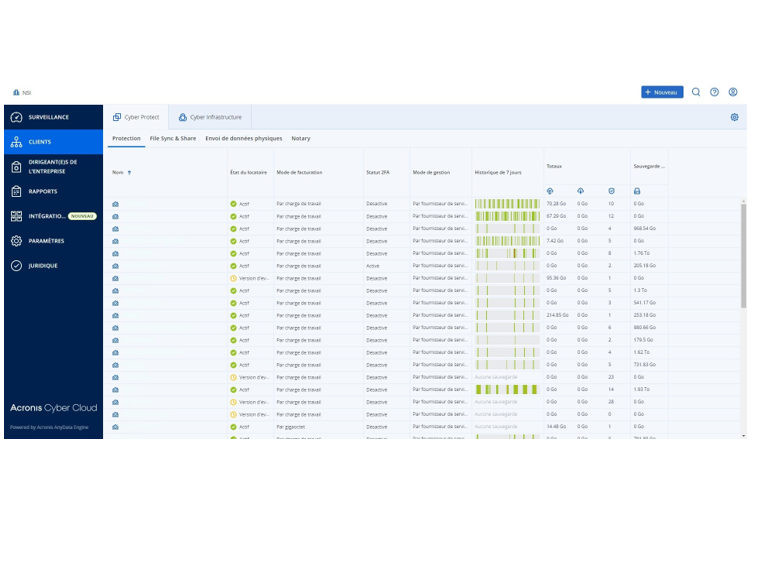The image size is (761, 571).
Task: Sort the table by Nom column
Action: pyautogui.click(x=120, y=172)
